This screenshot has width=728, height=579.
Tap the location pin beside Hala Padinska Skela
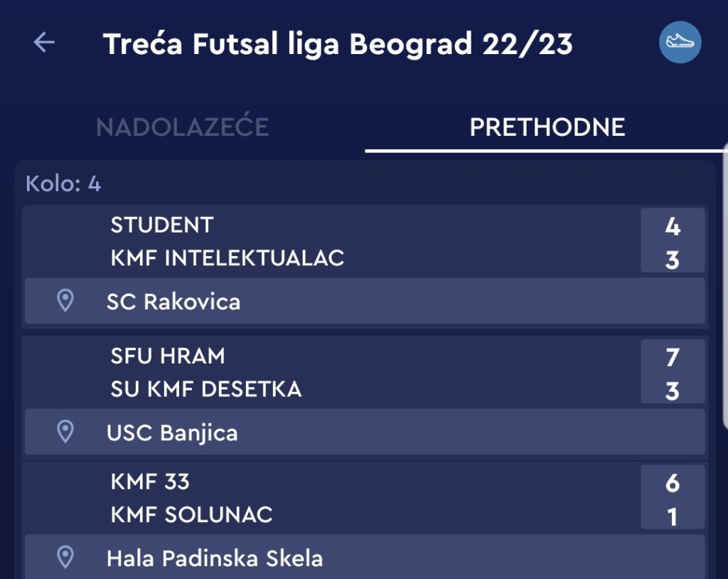(x=65, y=557)
